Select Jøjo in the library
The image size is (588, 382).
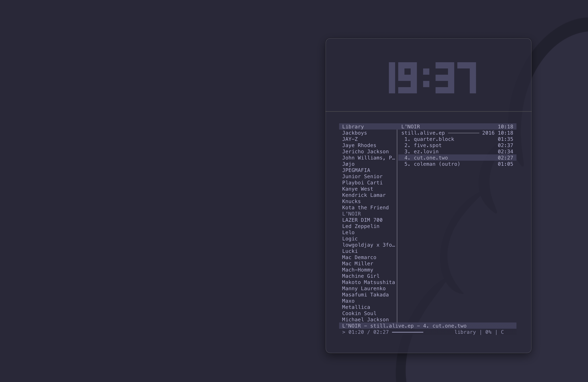click(348, 164)
